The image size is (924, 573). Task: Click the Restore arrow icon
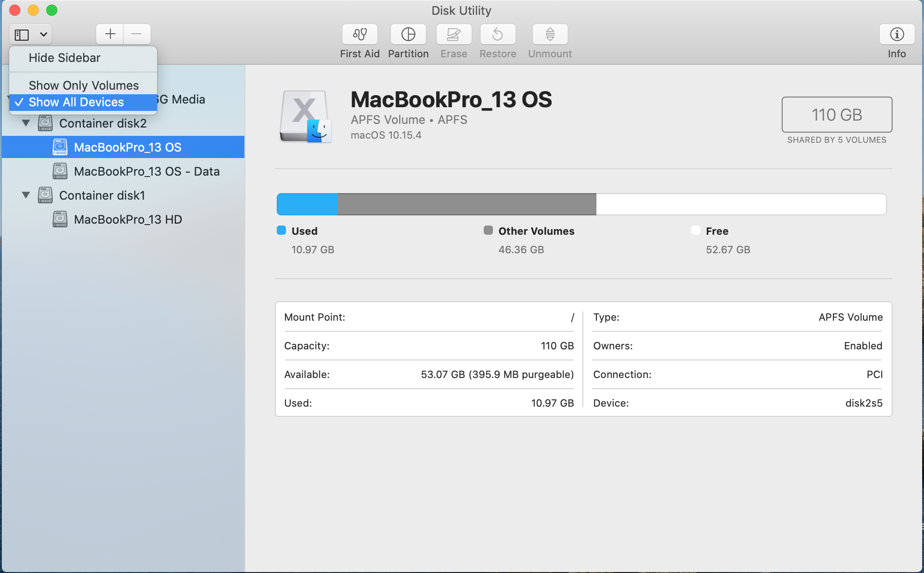coord(498,34)
